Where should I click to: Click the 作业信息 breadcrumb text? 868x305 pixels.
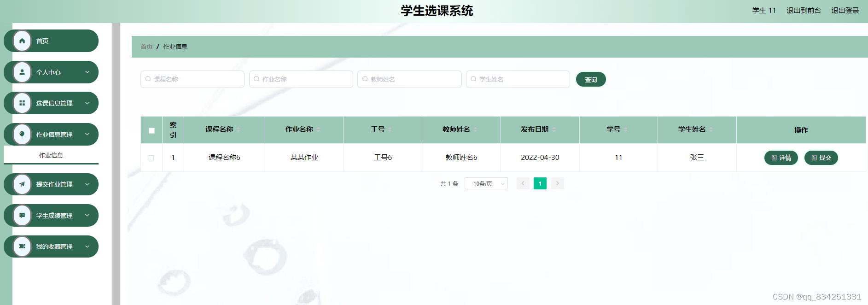175,47
